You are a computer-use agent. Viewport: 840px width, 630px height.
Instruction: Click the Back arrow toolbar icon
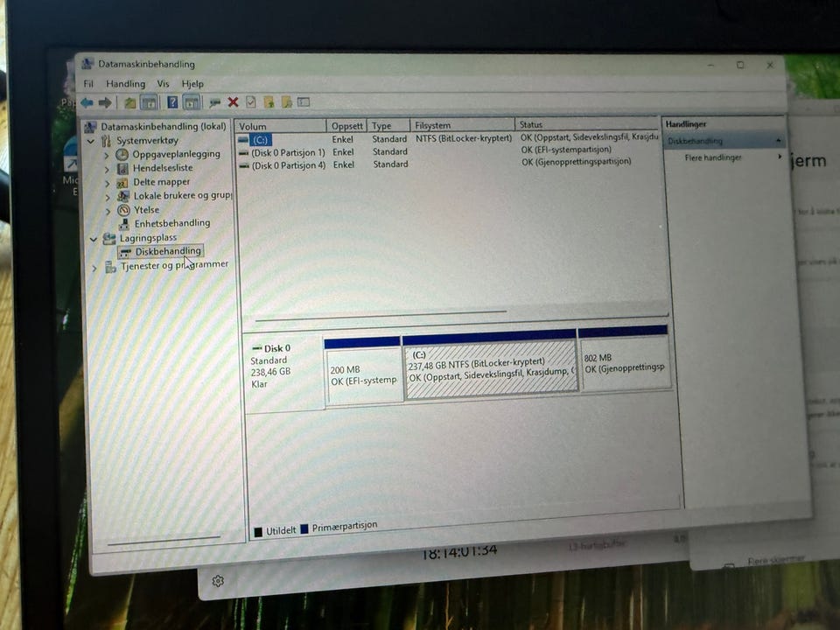(x=87, y=102)
